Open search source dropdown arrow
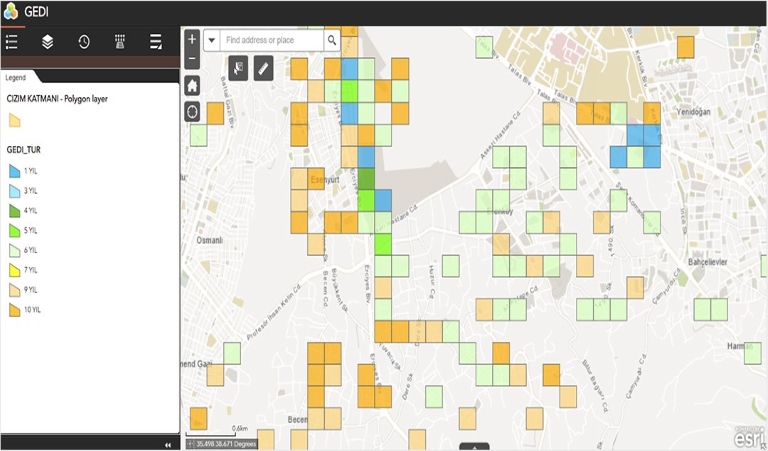Screen dimensions: 768x451 212,40
